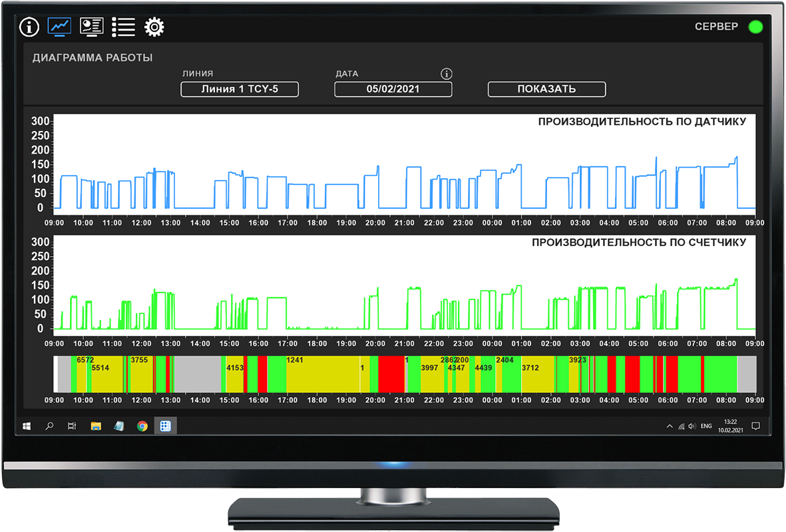Open the date picker showing 05/02/2021

point(393,89)
